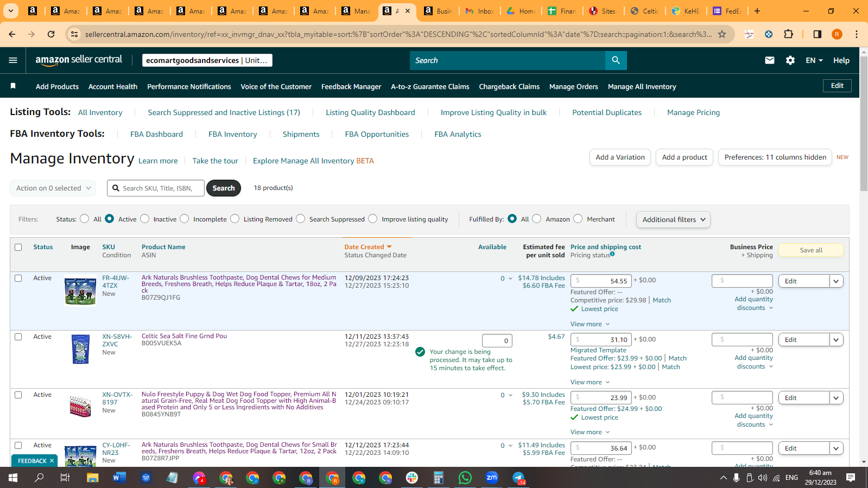The width and height of the screenshot is (868, 488).
Task: Click the Windows Start button
Action: [13, 478]
